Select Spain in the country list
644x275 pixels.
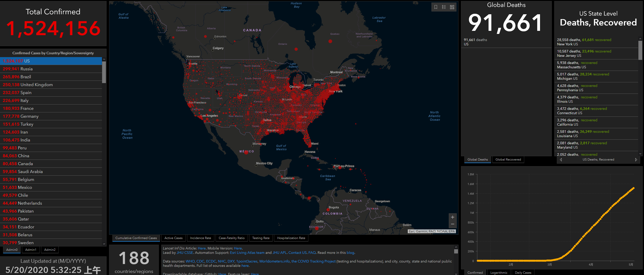coord(51,93)
